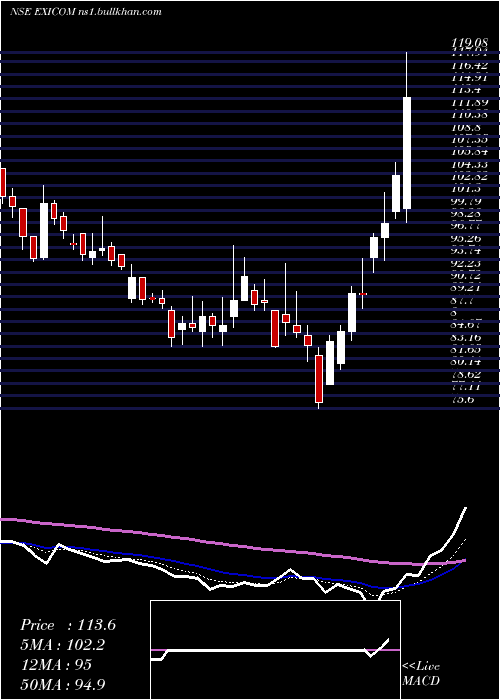Click the 'Price : 113.6' readout
This screenshot has height=700, width=500.
click(68, 625)
